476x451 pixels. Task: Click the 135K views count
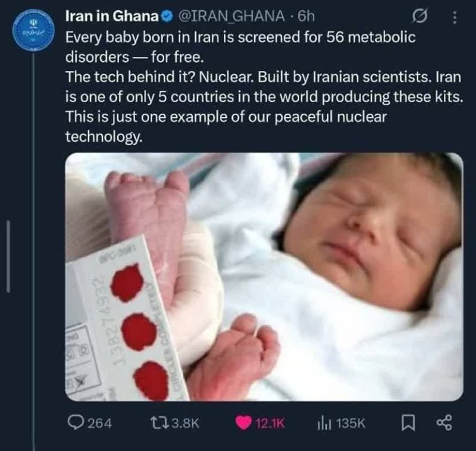point(350,423)
